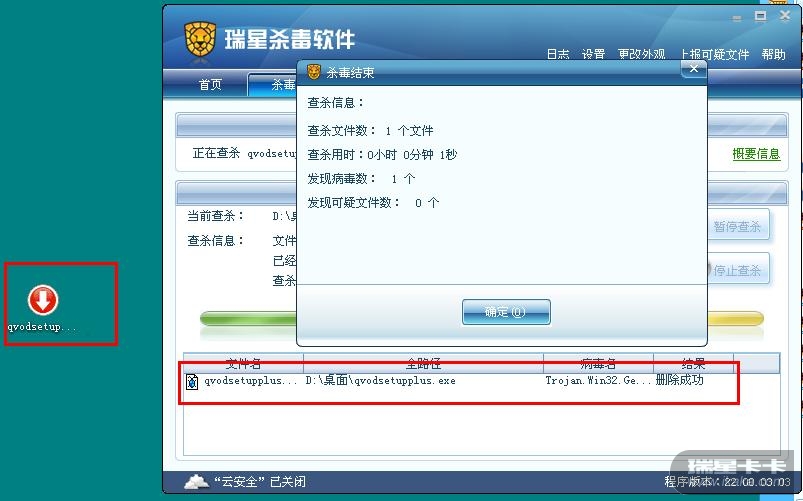
Task: Confirm with the 确定 button
Action: 506,312
